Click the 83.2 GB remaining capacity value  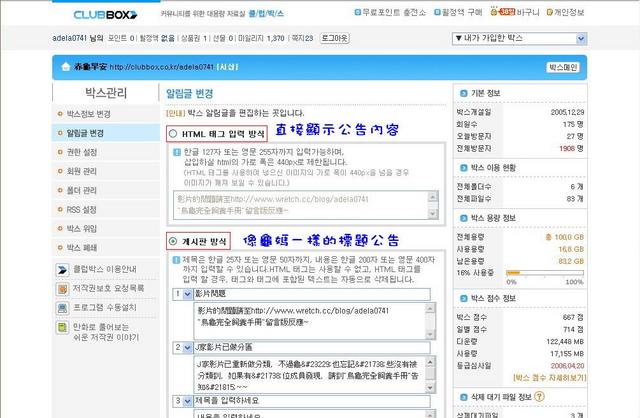point(571,261)
